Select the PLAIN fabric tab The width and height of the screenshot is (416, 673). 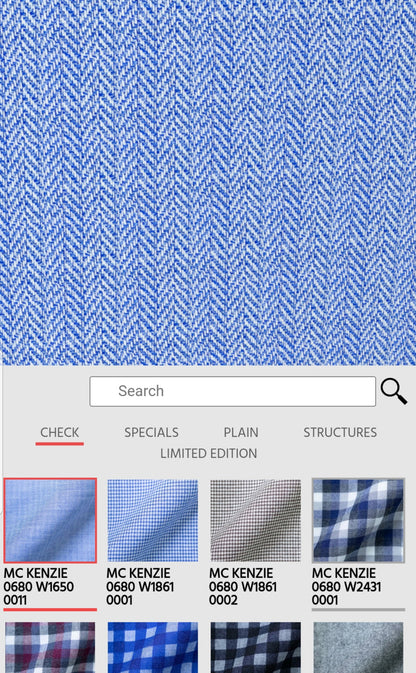click(x=241, y=432)
